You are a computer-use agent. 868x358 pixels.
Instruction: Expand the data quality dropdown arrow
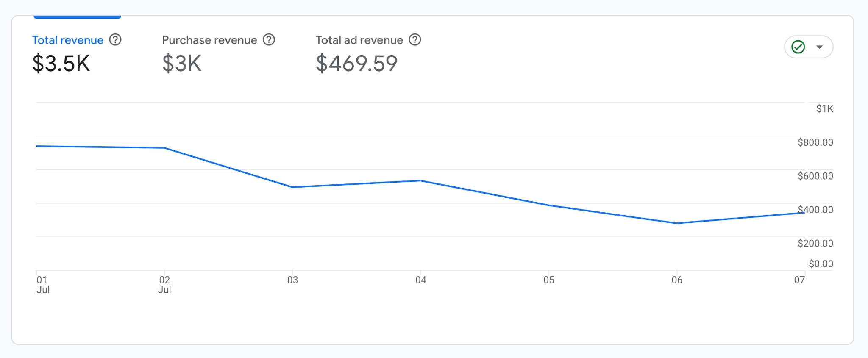pos(820,47)
